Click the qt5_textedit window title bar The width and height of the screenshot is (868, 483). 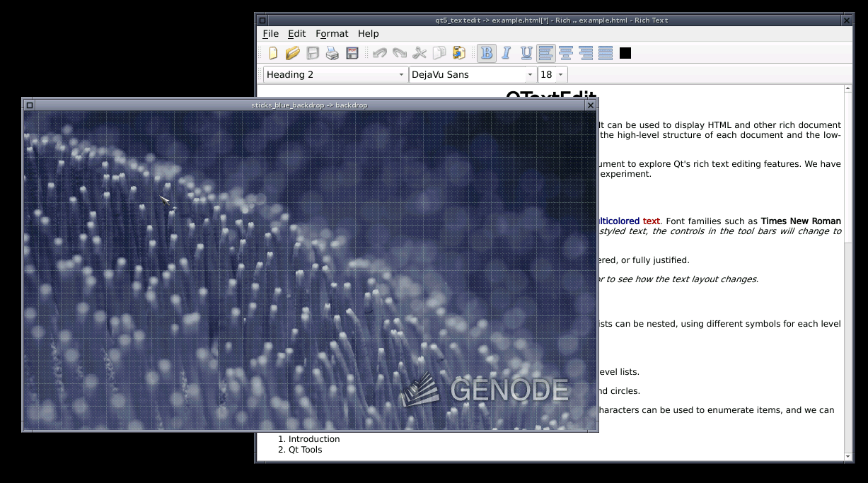tap(551, 21)
